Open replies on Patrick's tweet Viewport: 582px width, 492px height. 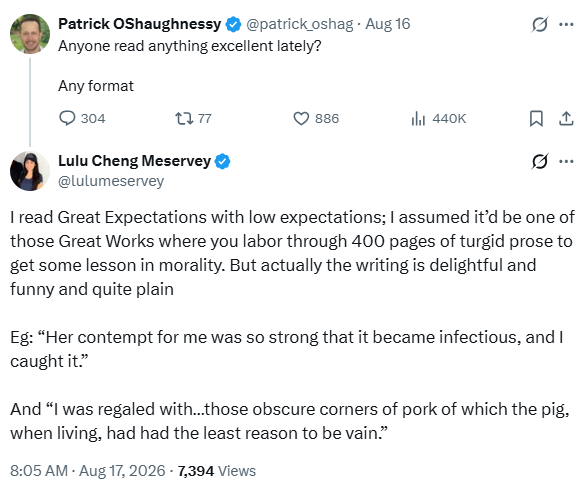coord(82,119)
